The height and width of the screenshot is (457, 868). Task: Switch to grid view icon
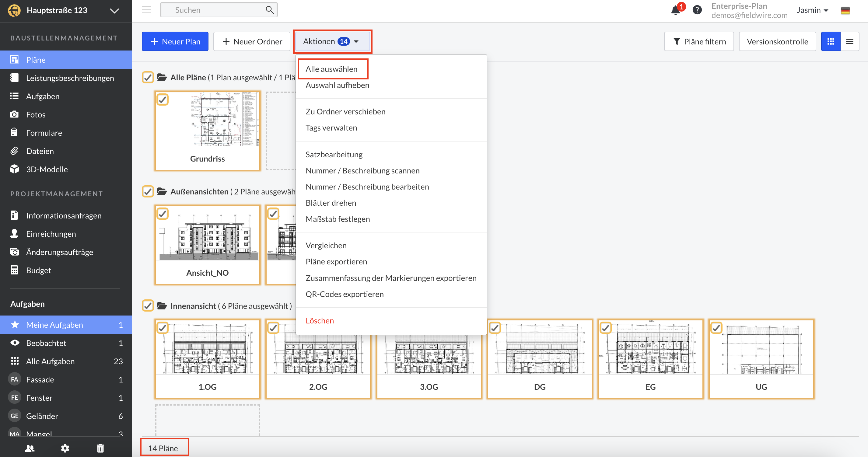831,41
